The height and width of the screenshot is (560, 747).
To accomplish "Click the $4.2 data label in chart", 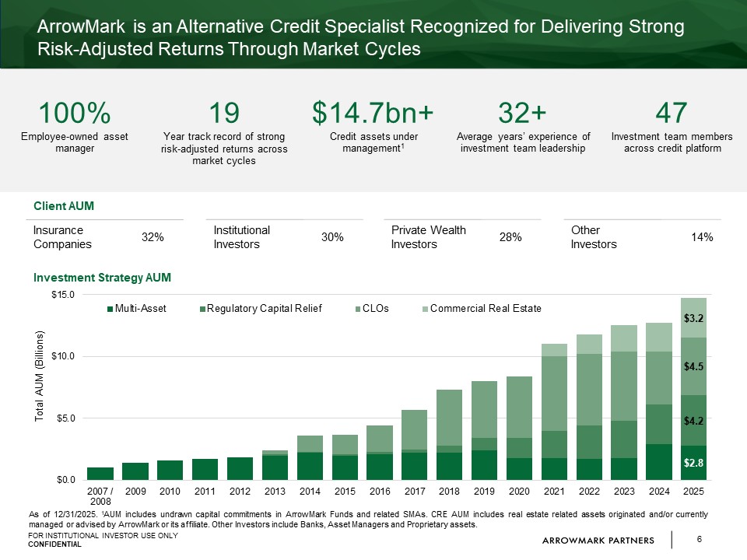I will 694,421.
